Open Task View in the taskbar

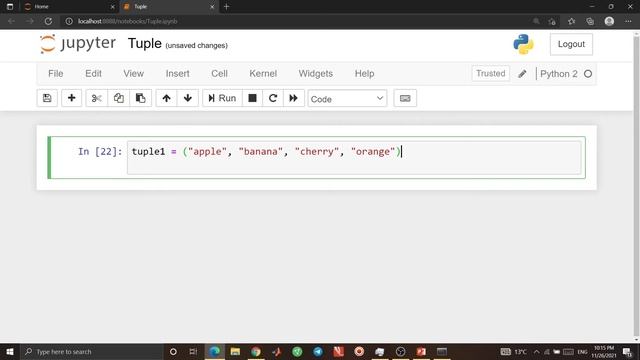pyautogui.click(x=193, y=351)
